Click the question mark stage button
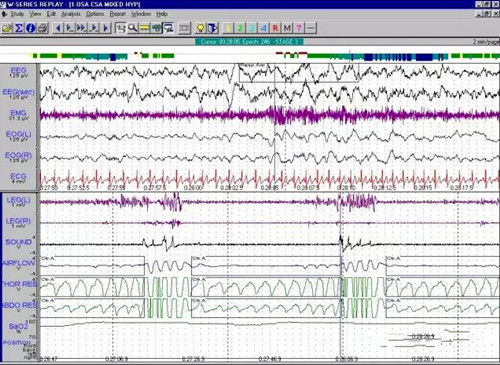The height and width of the screenshot is (365, 500). point(299,28)
